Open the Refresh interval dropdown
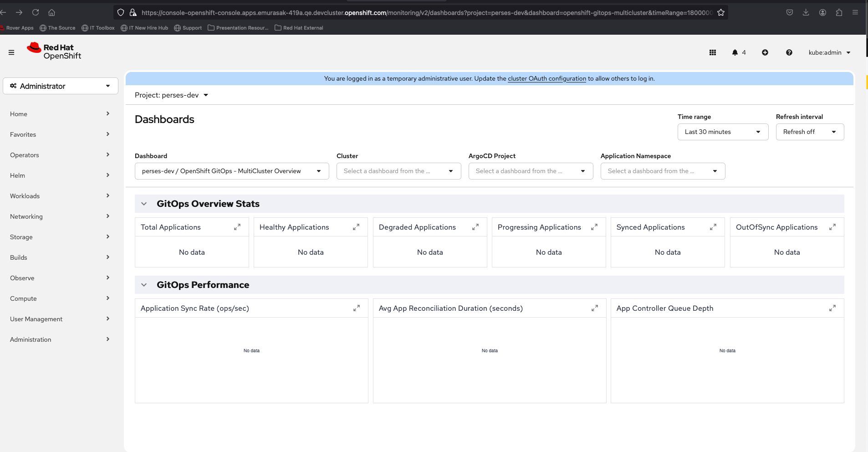 click(810, 132)
